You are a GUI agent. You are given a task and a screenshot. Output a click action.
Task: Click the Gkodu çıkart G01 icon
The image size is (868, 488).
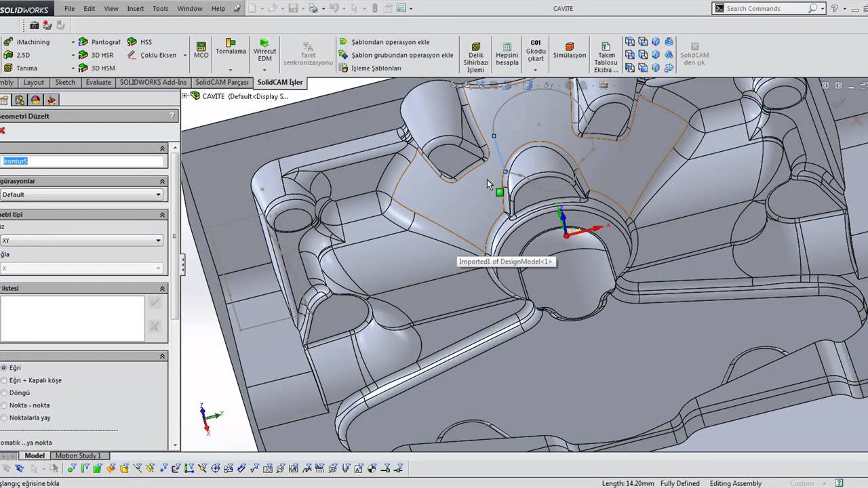click(x=536, y=51)
